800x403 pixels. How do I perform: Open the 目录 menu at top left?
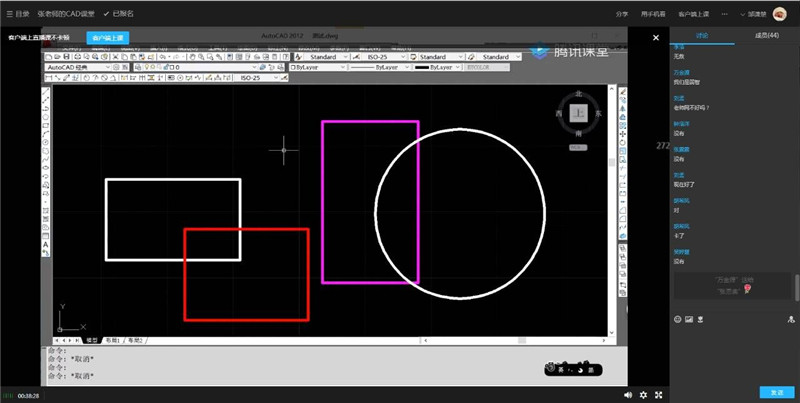pos(17,14)
